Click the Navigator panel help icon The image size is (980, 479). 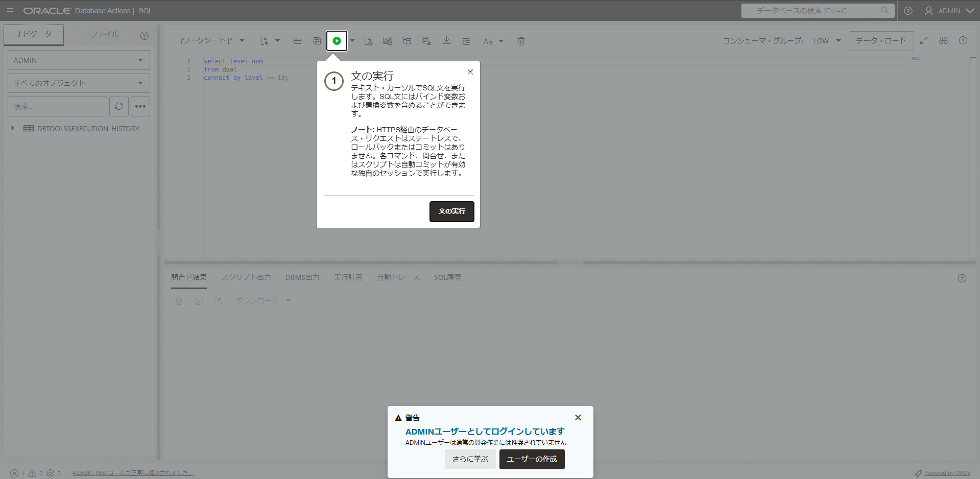145,35
